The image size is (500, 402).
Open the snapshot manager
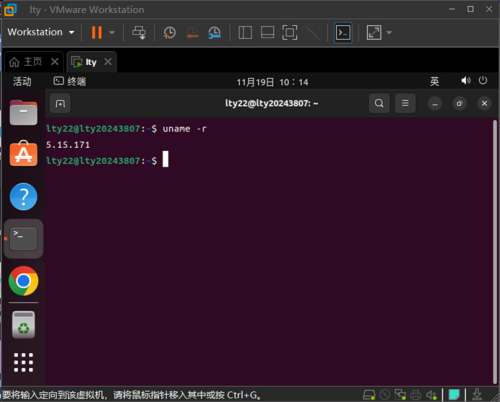tap(214, 33)
